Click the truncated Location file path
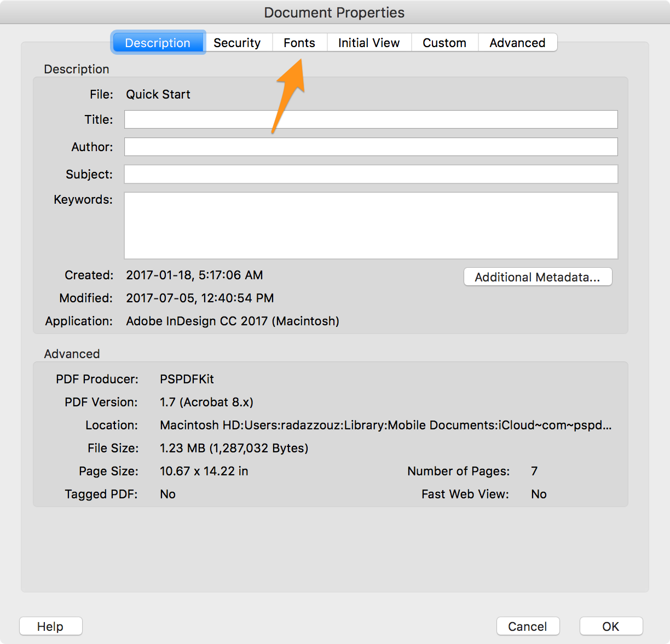 385,425
